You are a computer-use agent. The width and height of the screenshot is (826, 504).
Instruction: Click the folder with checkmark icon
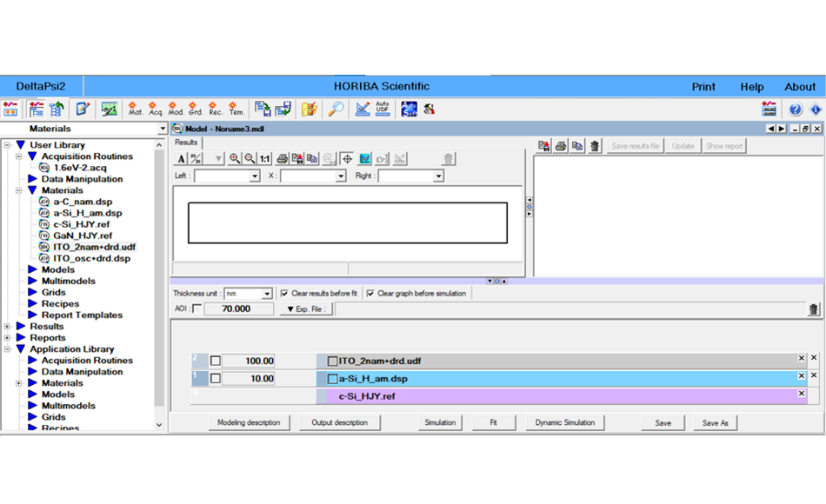pos(310,109)
